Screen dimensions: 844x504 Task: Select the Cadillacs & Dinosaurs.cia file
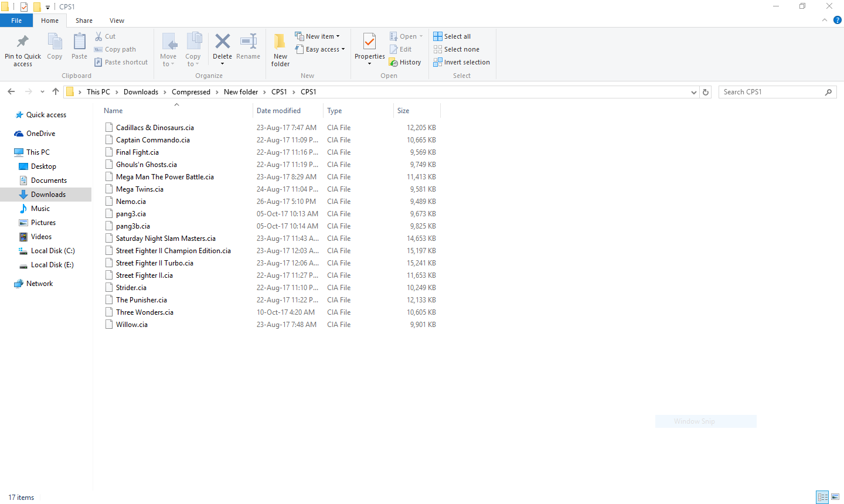(x=155, y=128)
